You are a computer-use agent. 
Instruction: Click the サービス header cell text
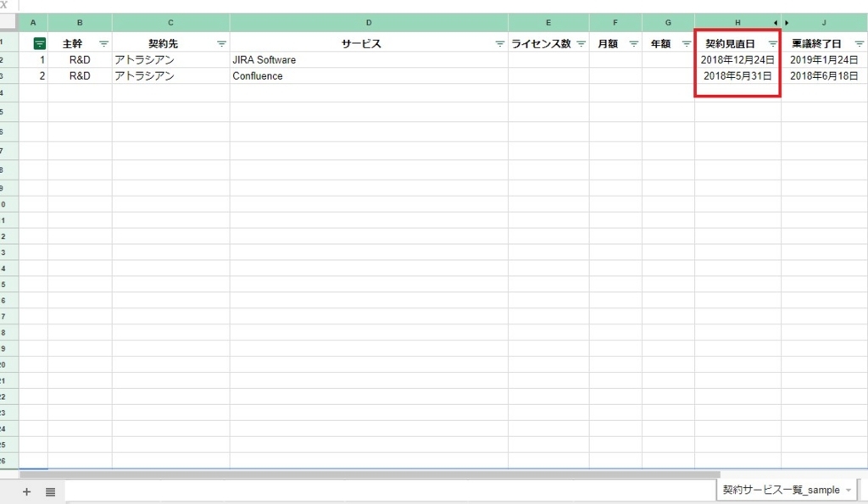point(361,44)
